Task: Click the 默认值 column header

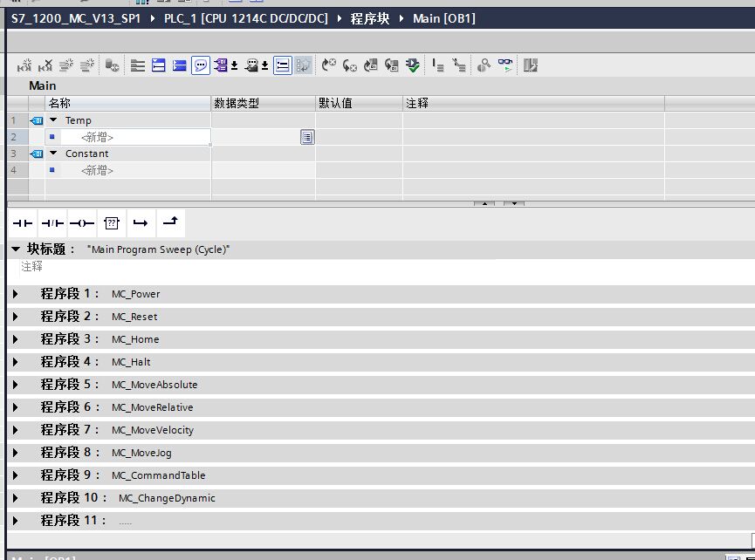Action: click(360, 103)
